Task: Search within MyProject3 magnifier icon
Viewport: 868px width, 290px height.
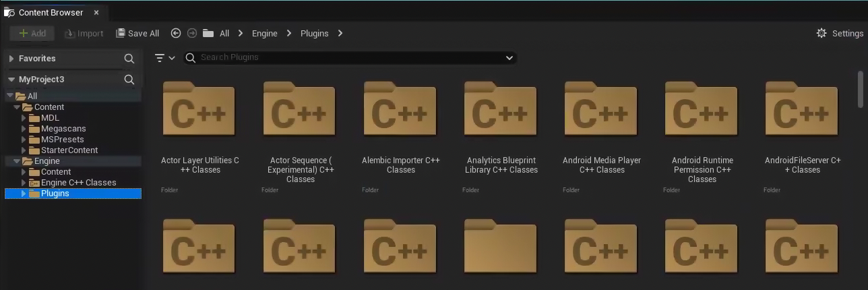Action: coord(129,80)
